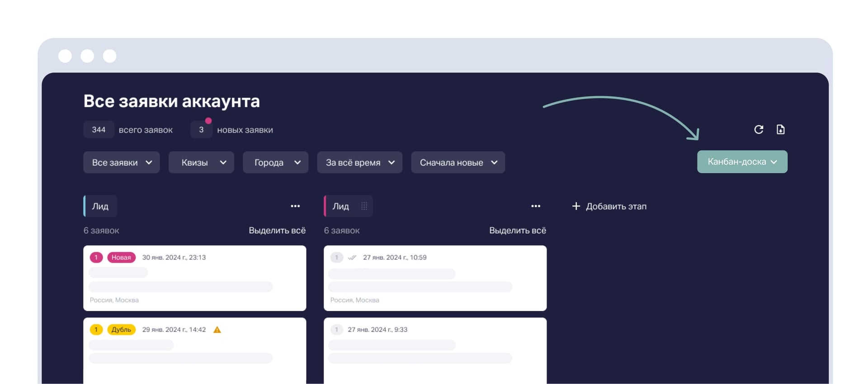Open the card dated 27 янв. 2024 г., 10:59
The width and height of the screenshot is (868, 384).
(x=435, y=278)
